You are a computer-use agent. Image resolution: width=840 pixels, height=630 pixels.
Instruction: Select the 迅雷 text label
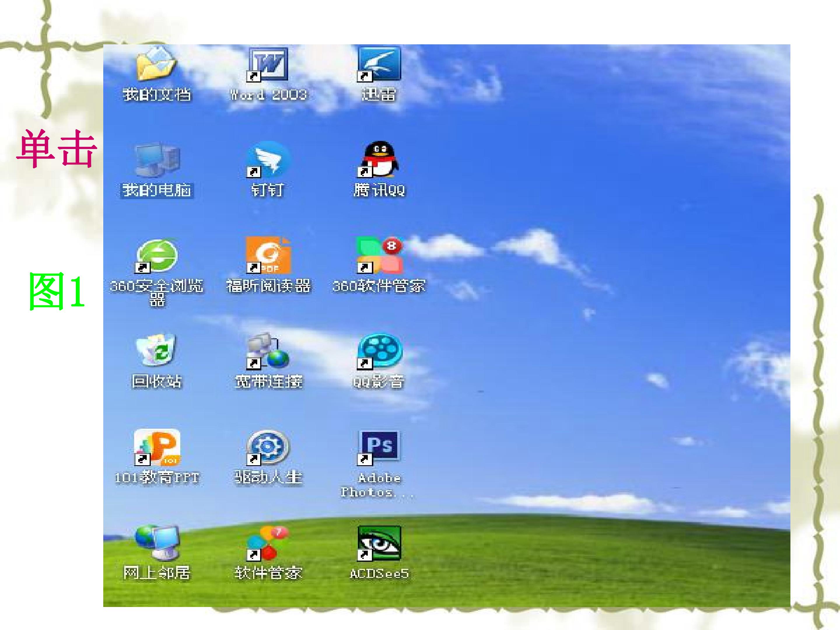tap(379, 94)
